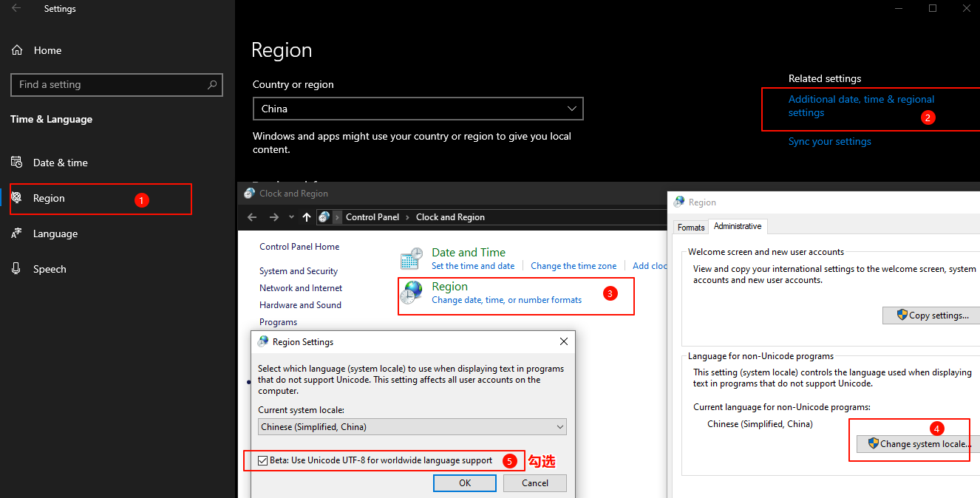Expand the Control Panel breadcrumb chevron
Screen dimensions: 980x498
(338, 217)
